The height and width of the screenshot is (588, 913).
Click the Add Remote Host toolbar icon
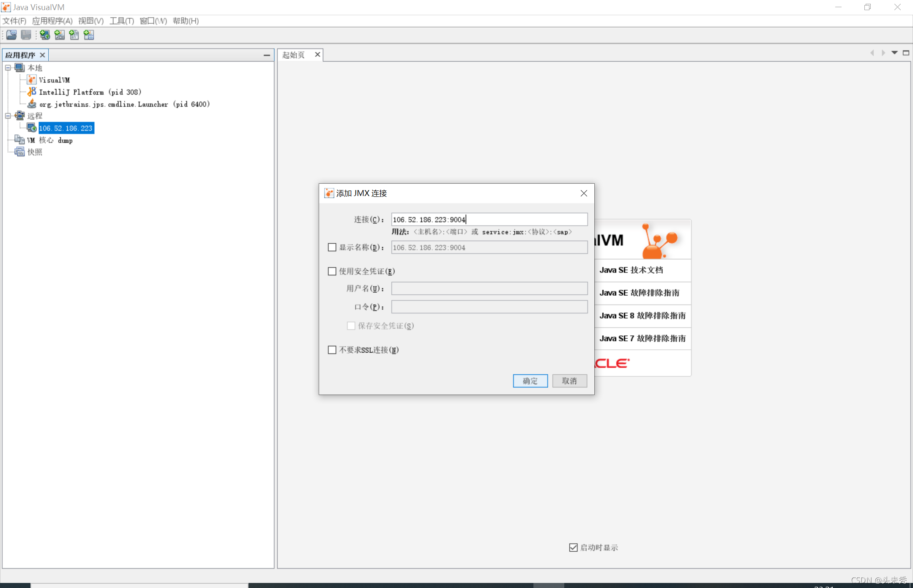coord(45,35)
